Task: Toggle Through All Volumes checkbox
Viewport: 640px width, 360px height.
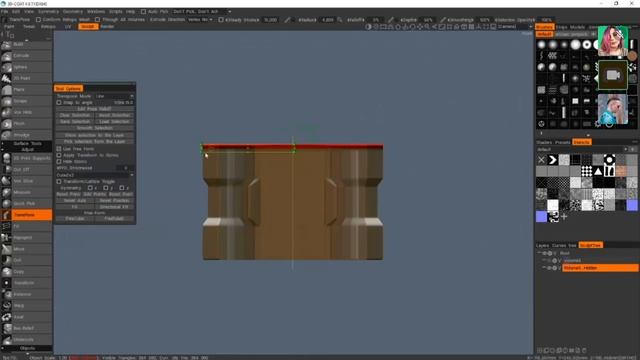Action: [x=97, y=19]
